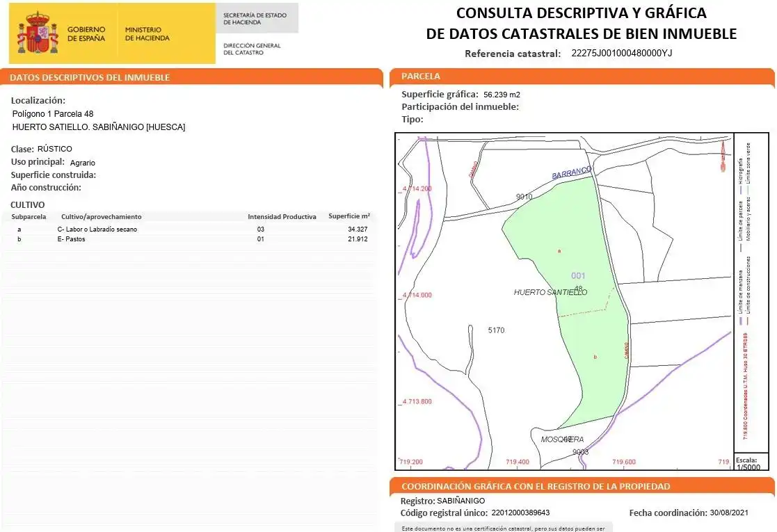Click the '719.200' coordinate label
Image resolution: width=777 pixels, height=532 pixels.
click(x=411, y=462)
